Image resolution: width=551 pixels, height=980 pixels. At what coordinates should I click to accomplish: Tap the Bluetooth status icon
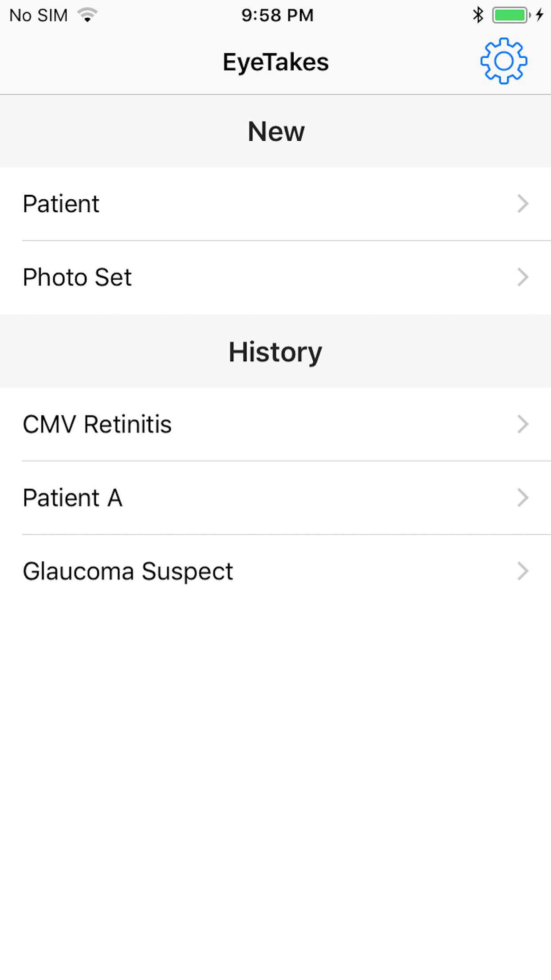tap(478, 15)
